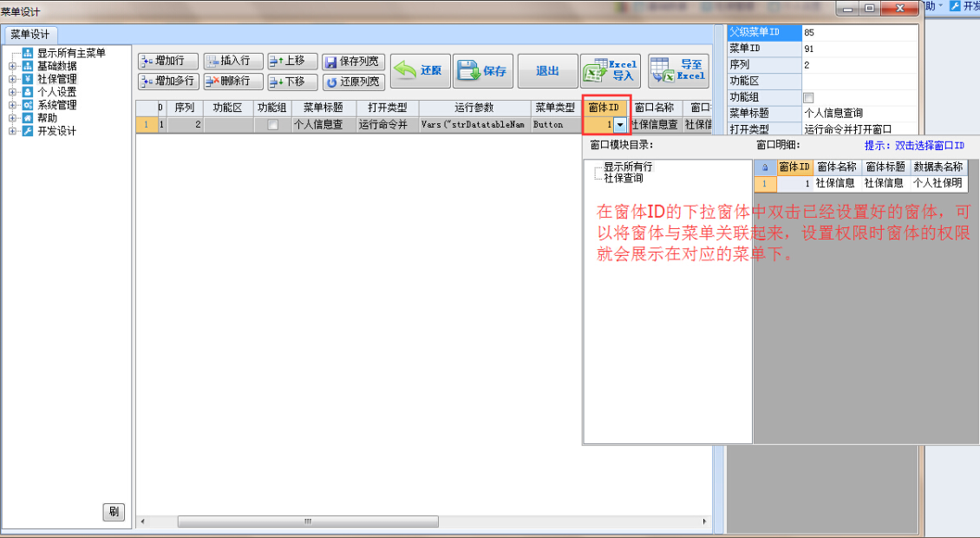Select the 菜单设计 tab

click(30, 35)
